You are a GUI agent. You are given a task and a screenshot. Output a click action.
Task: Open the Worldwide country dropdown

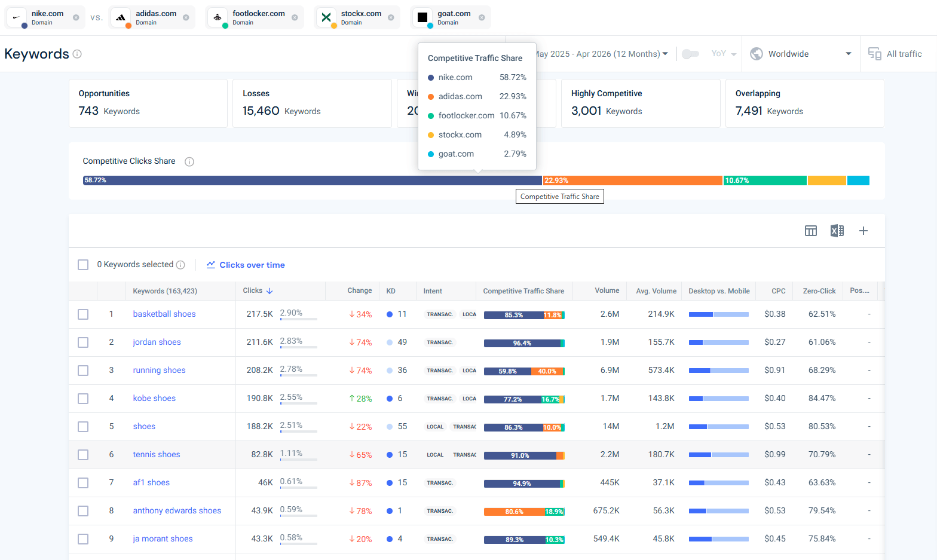(801, 54)
